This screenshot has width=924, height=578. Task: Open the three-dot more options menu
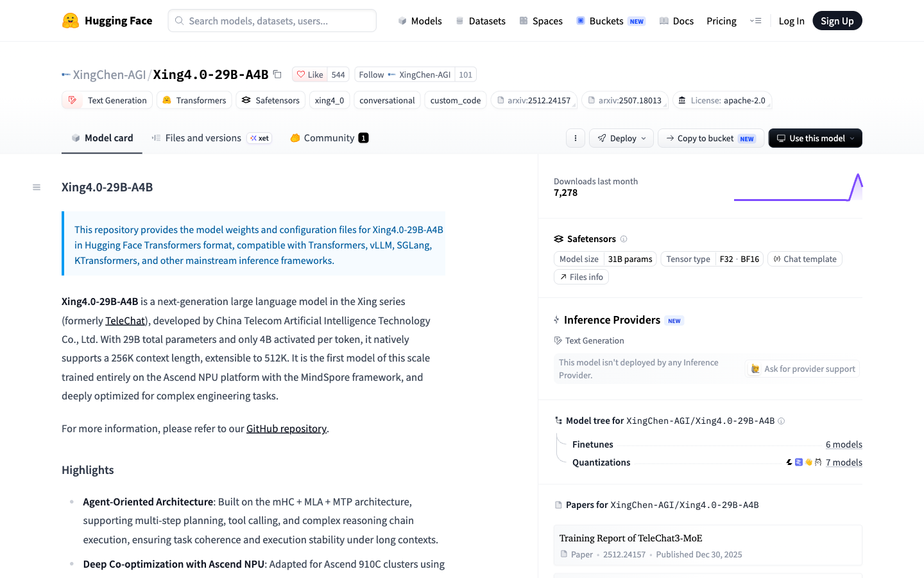[576, 138]
